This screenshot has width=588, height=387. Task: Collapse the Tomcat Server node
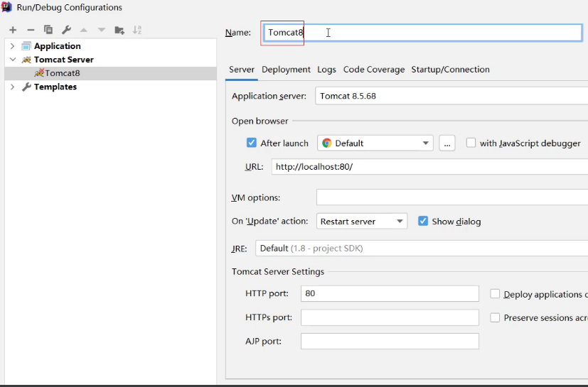(13, 60)
